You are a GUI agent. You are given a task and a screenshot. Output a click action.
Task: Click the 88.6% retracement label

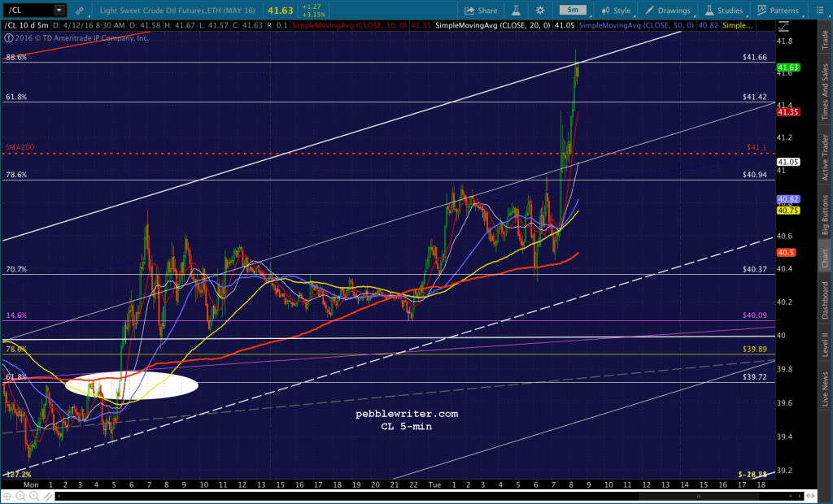(16, 58)
